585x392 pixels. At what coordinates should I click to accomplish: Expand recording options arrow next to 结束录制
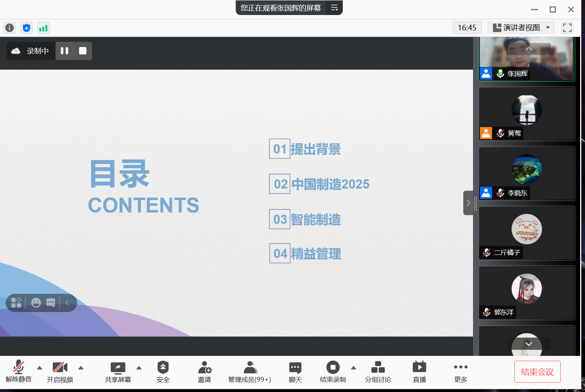coord(354,368)
